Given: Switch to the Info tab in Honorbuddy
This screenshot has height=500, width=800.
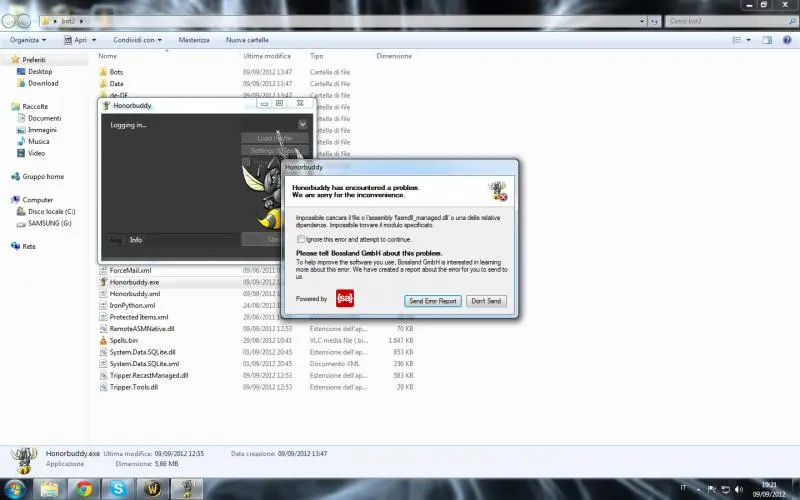Looking at the screenshot, I should [x=136, y=240].
